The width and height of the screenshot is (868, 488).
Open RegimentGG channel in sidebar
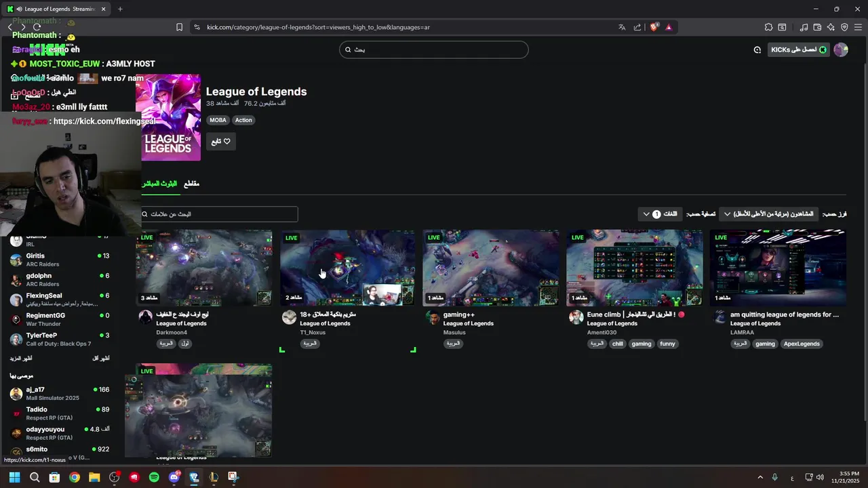[x=60, y=319]
